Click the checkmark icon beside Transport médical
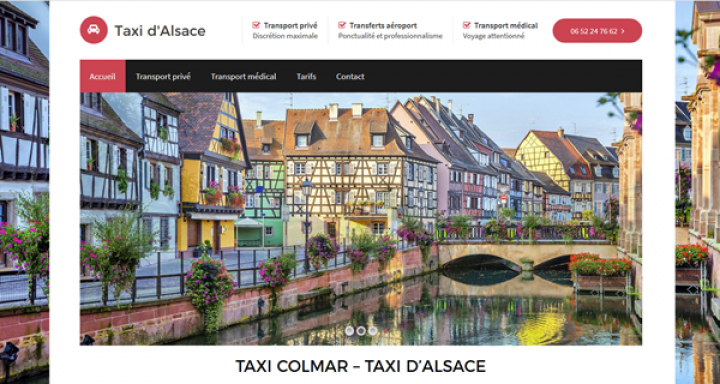720x384 pixels. pyautogui.click(x=467, y=25)
